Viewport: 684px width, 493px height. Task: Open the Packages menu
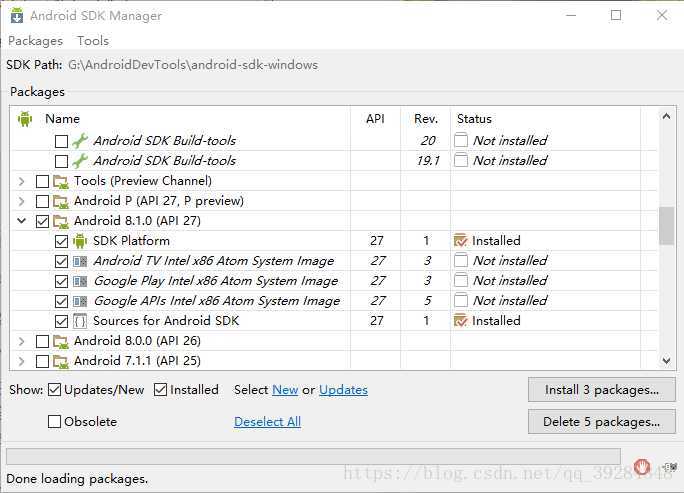click(x=35, y=41)
